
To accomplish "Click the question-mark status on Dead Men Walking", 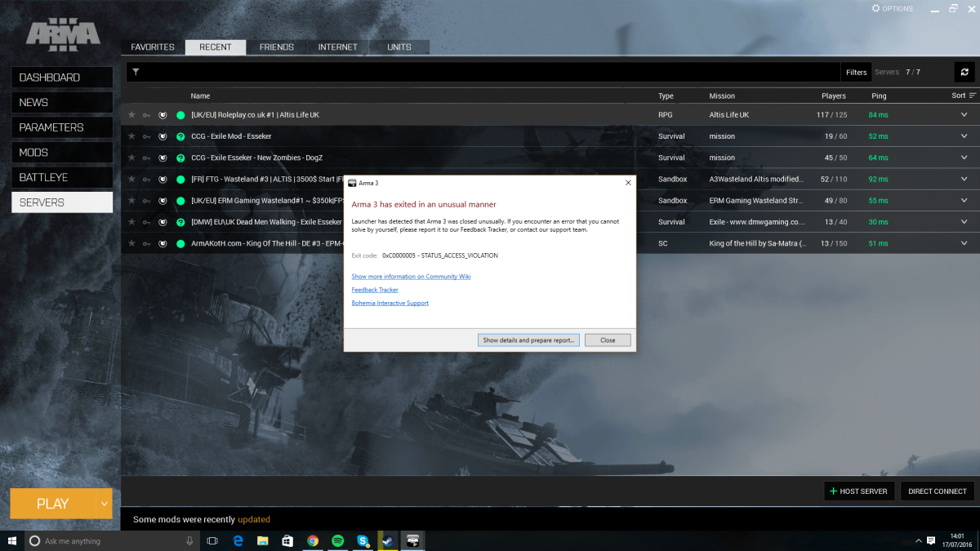I will click(x=180, y=221).
